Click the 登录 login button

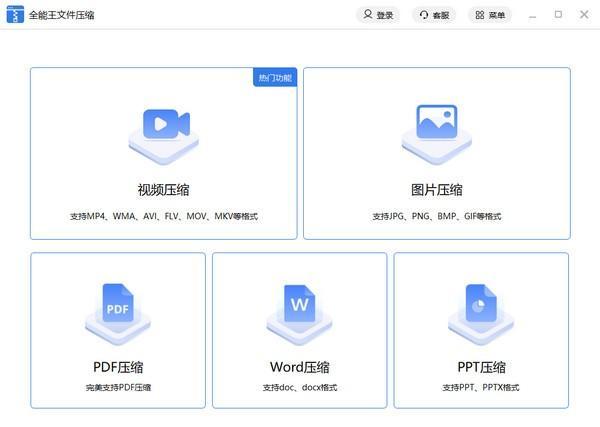[378, 15]
